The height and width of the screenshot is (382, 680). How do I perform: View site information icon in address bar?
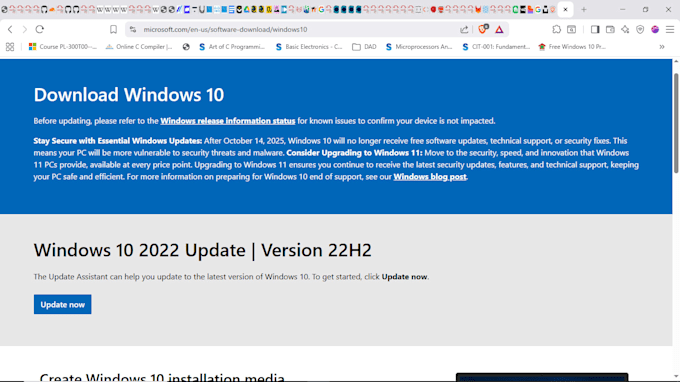pos(133,29)
